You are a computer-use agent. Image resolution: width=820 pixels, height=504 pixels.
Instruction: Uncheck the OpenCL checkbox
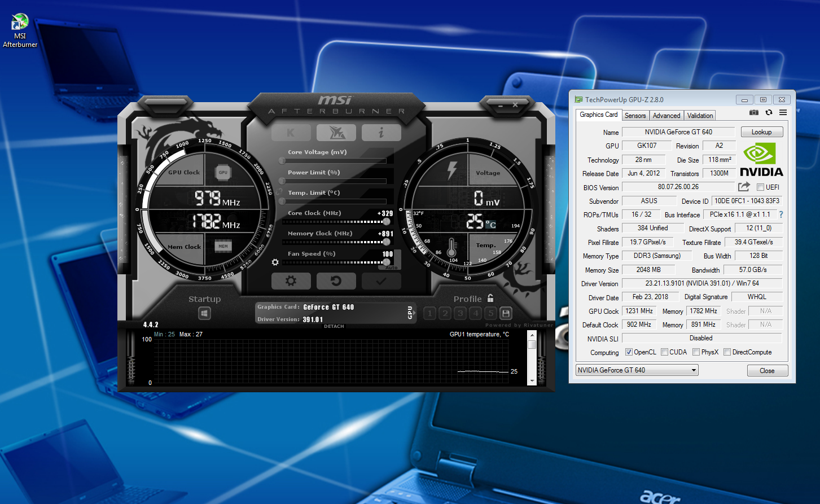(x=629, y=352)
